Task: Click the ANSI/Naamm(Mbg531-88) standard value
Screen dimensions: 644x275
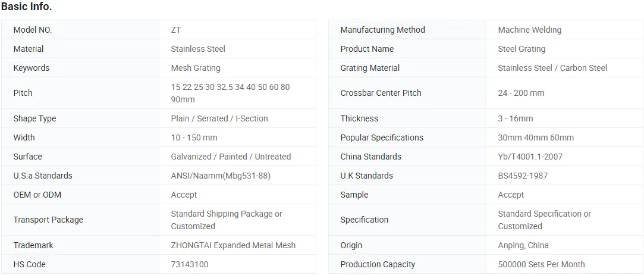Action: [x=221, y=176]
